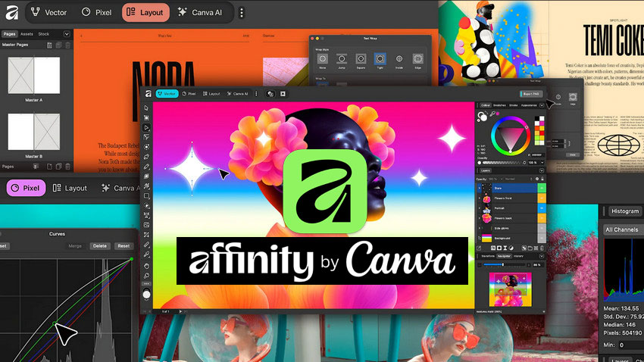Open the Layers panel gear settings icon
Screen dimensions: 644x362
pos(537,179)
